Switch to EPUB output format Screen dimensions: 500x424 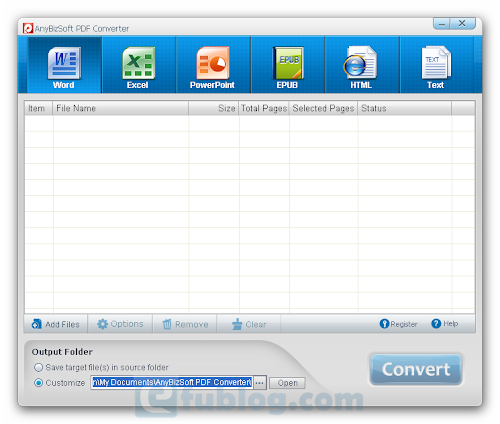pyautogui.click(x=287, y=65)
